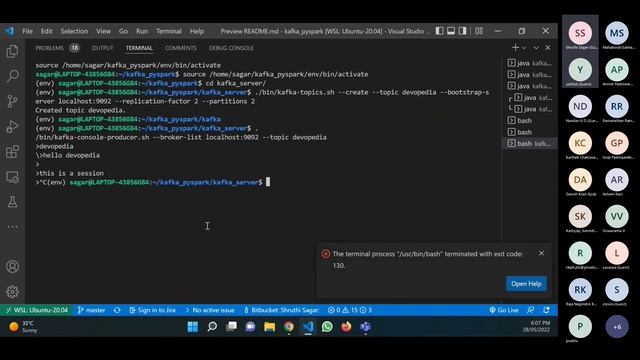Open errors and warnings status counter
The width and height of the screenshot is (640, 360).
350,310
